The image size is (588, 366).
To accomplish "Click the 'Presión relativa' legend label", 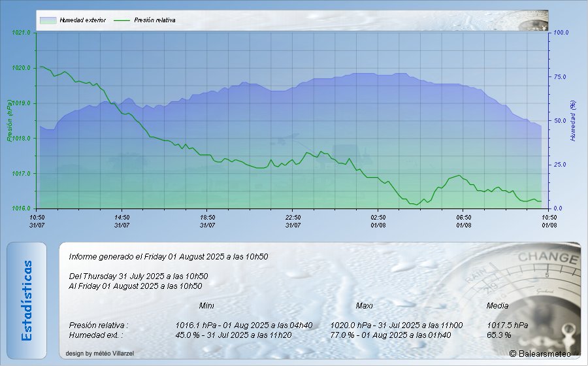I will tap(154, 20).
